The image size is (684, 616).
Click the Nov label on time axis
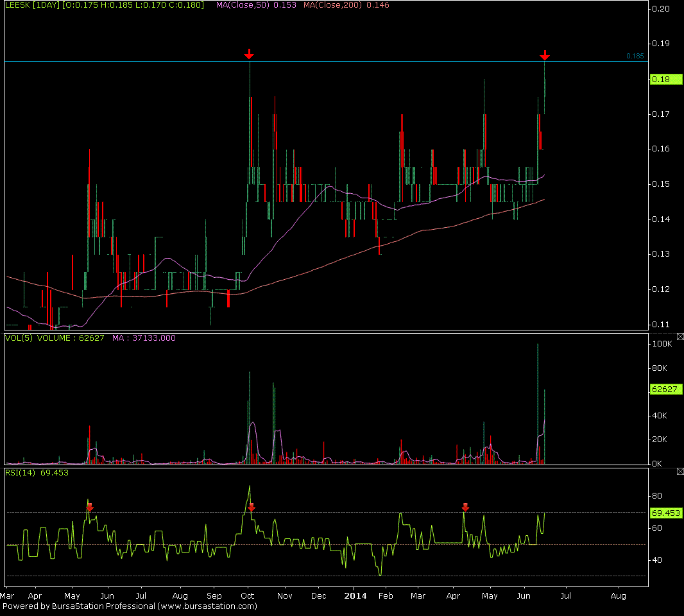(x=285, y=596)
